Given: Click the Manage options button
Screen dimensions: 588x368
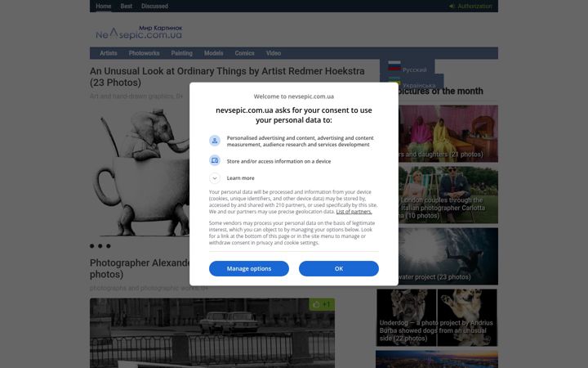Looking at the screenshot, I should 249,268.
